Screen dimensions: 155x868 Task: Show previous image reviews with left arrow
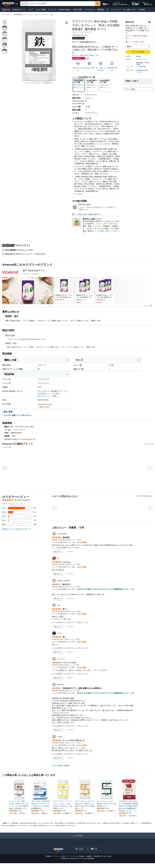pos(54,507)
